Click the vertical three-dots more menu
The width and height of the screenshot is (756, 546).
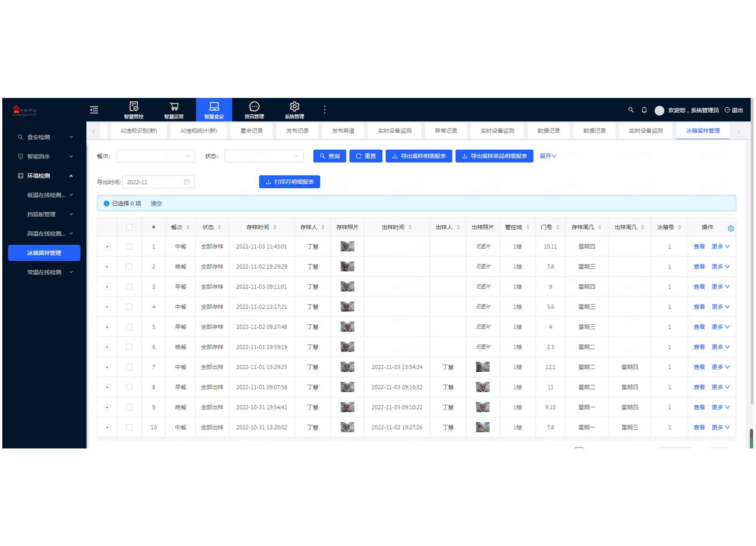(x=325, y=110)
